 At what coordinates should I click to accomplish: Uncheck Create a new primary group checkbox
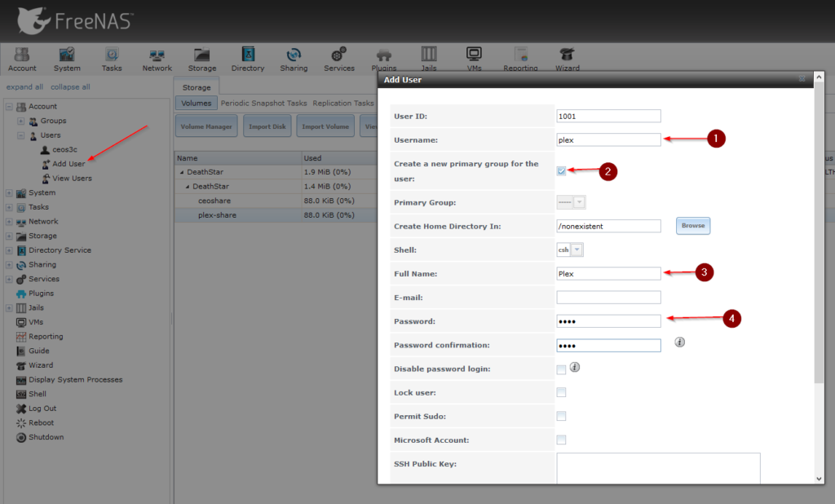point(561,171)
